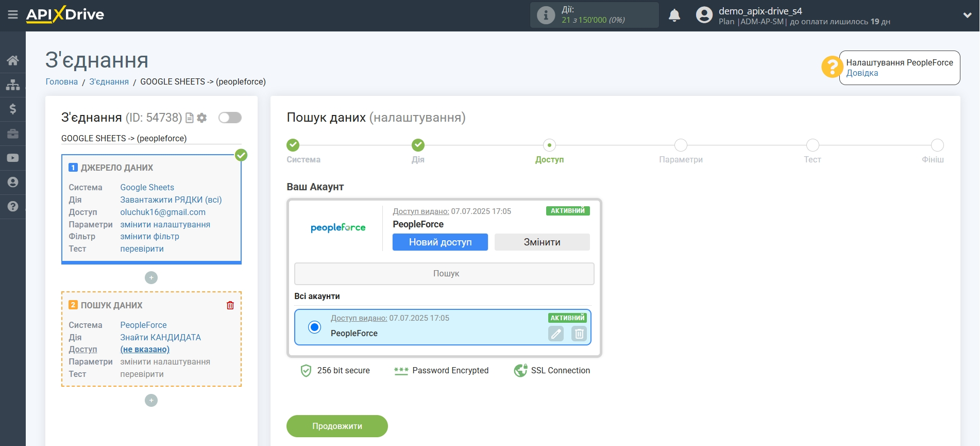Open Google Sheets system link
Image resolution: width=980 pixels, height=446 pixels.
click(147, 187)
